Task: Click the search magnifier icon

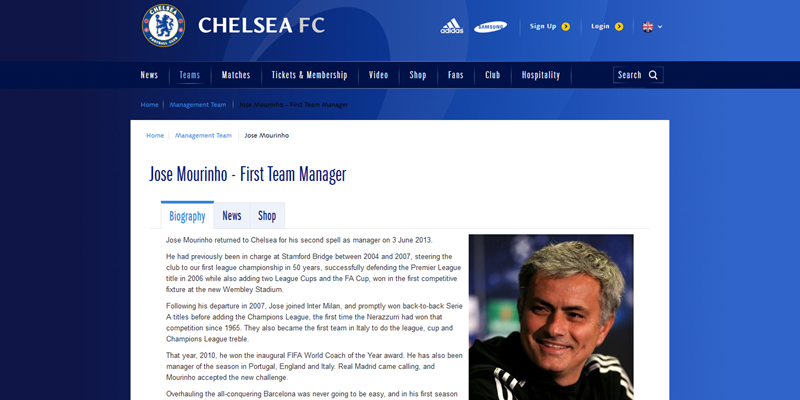Action: point(653,75)
